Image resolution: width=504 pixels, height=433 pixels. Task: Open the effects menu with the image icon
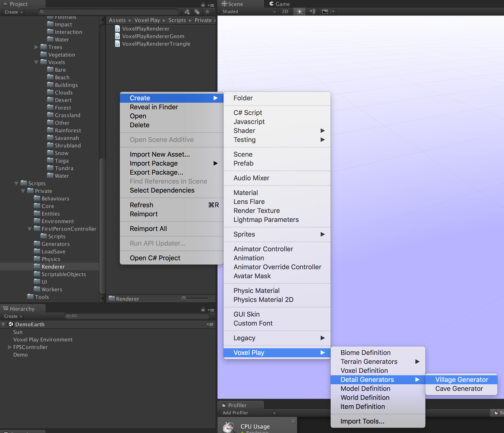point(324,11)
